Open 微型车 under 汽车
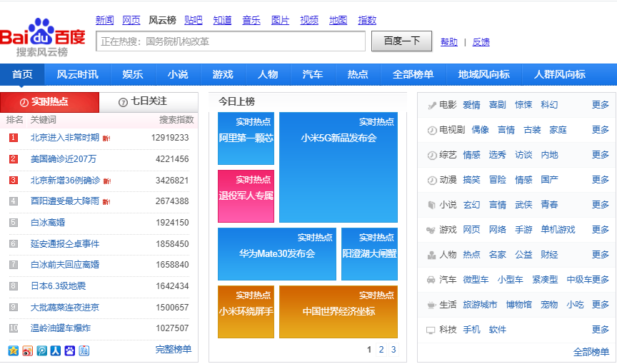The image size is (617, 364). pos(476,280)
